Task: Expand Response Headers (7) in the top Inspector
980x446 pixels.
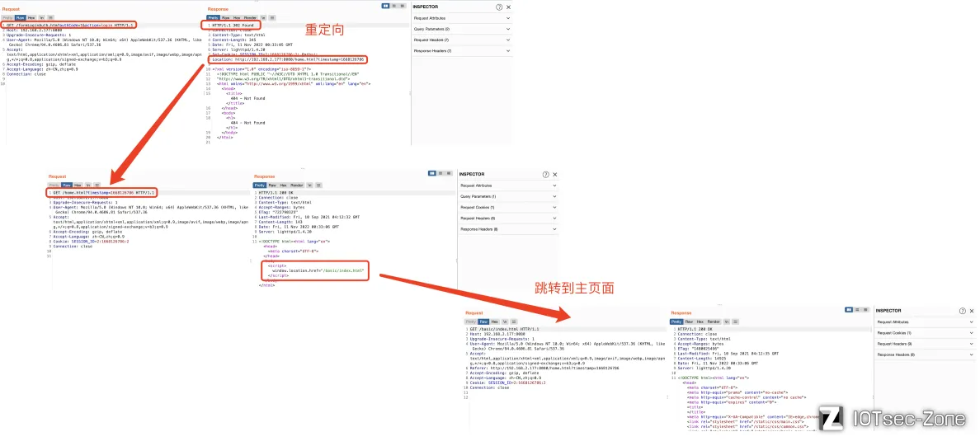Action: pyautogui.click(x=461, y=50)
